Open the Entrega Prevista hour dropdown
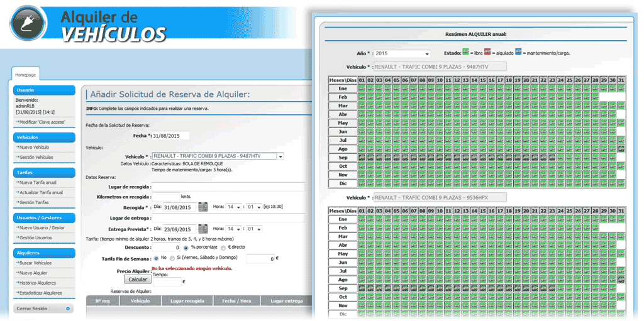This screenshot has width=644, height=321. coord(233,229)
